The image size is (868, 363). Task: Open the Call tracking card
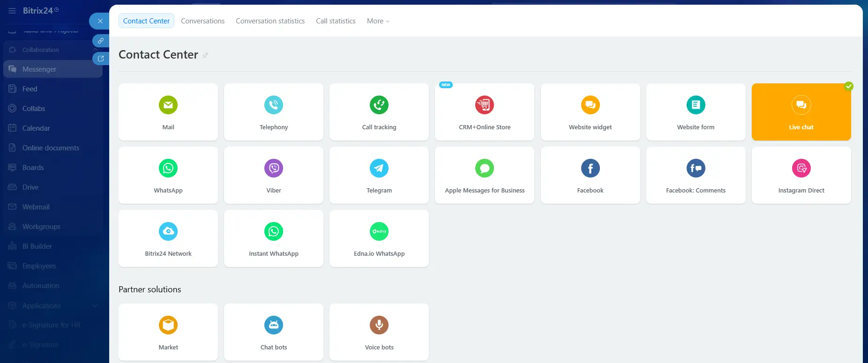[x=379, y=112]
